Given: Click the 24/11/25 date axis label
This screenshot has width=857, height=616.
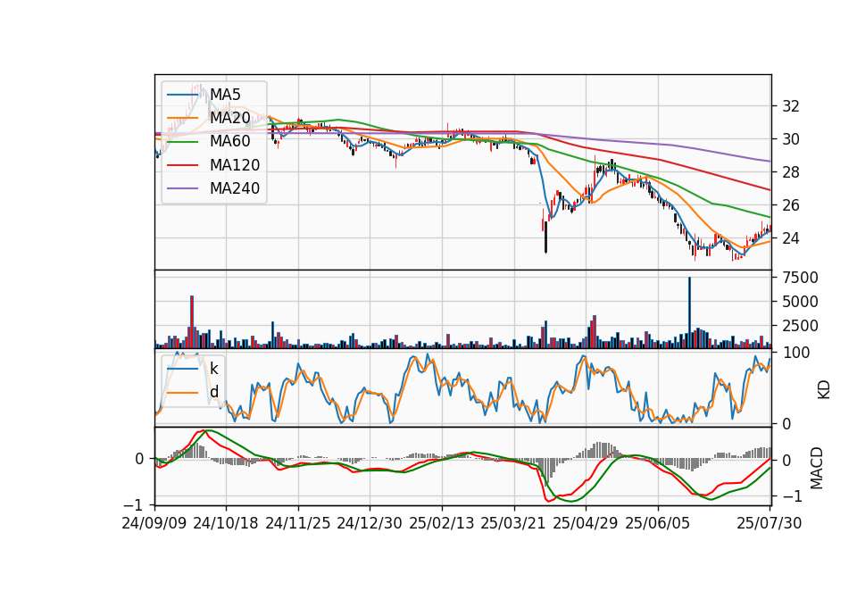Looking at the screenshot, I should coord(298,524).
